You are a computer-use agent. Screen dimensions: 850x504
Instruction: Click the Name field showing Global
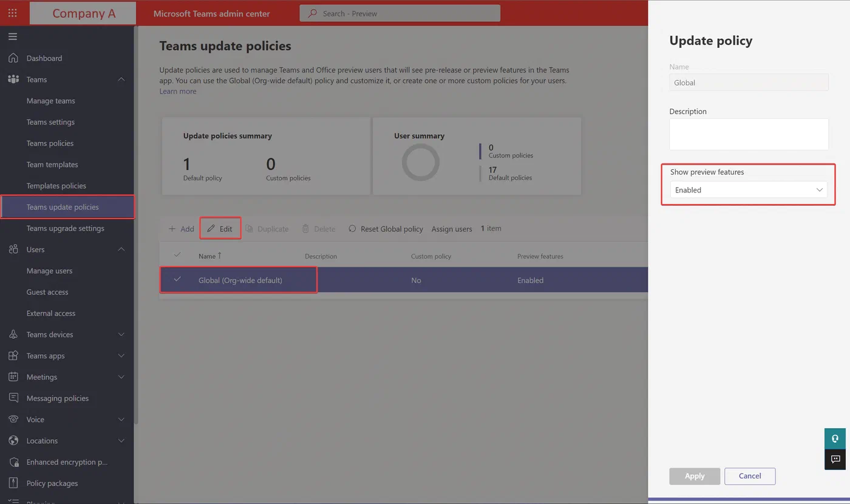749,83
